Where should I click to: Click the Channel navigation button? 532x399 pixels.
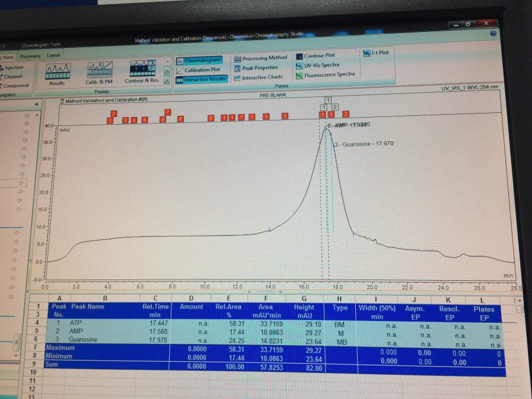tap(12, 77)
